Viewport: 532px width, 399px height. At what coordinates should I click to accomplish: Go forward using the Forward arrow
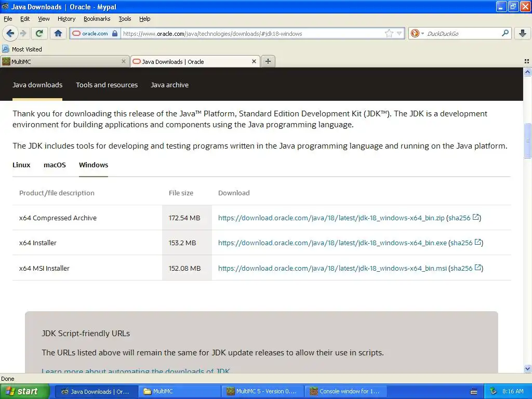[x=23, y=33]
